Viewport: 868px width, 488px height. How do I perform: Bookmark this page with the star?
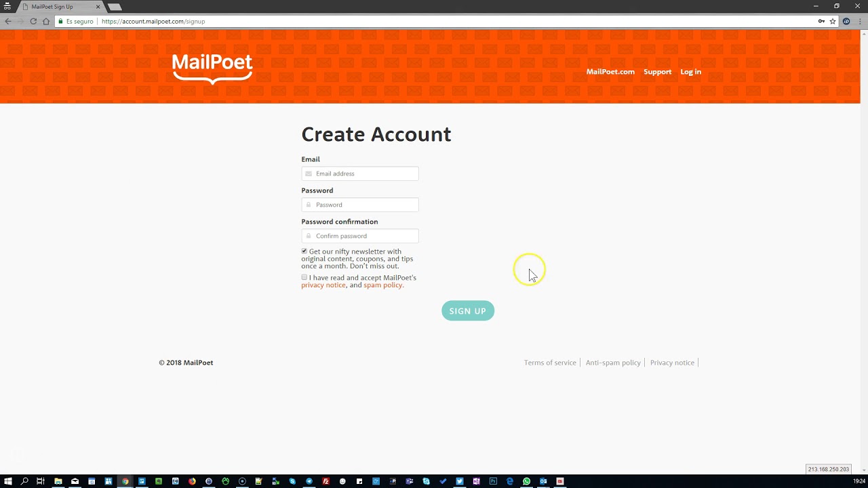point(833,22)
